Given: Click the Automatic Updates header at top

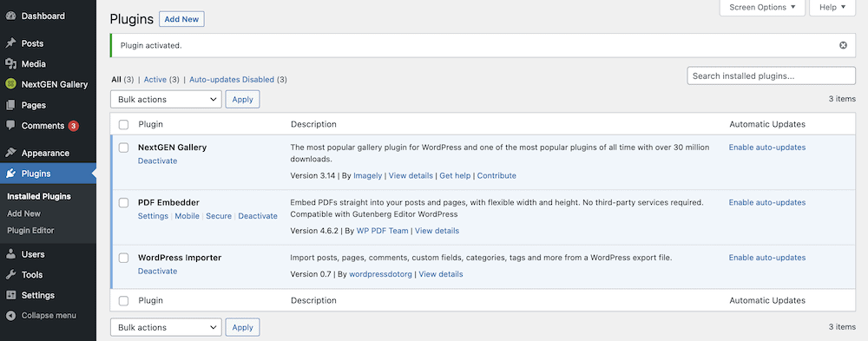Looking at the screenshot, I should tap(767, 124).
